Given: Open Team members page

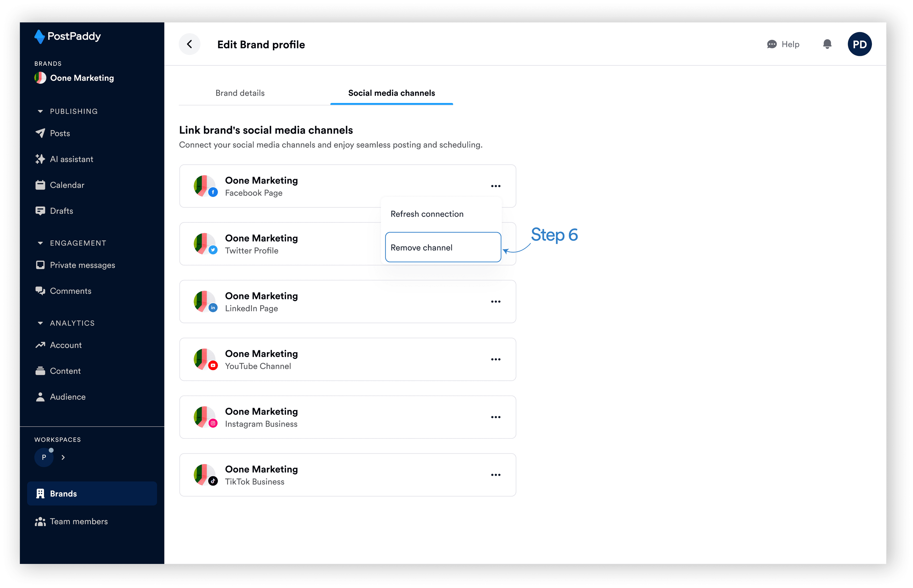Looking at the screenshot, I should coord(78,522).
